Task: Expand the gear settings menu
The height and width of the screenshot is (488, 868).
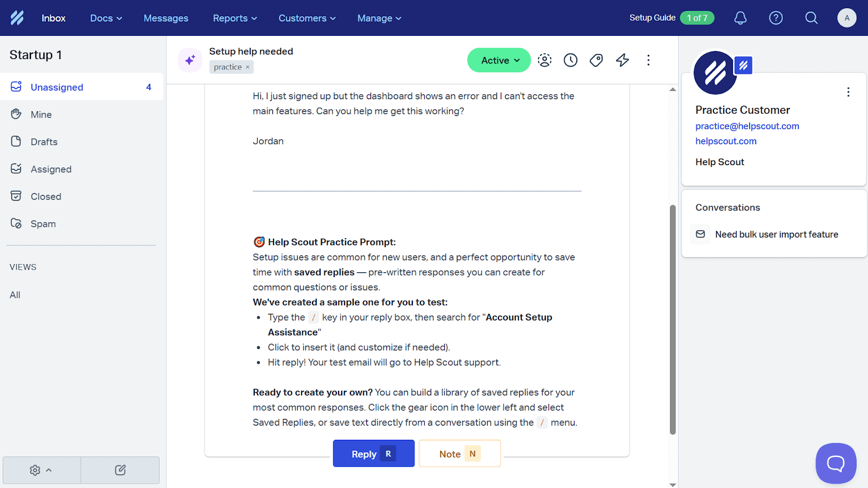Action: tap(41, 470)
